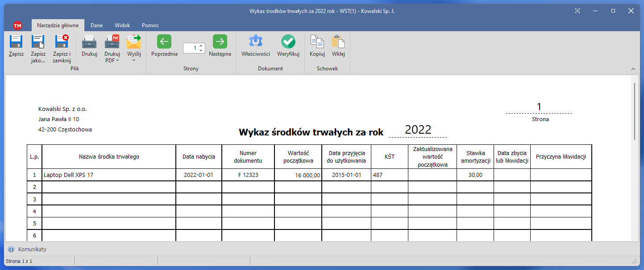Print document with Drukuj icon
This screenshot has height=270, width=644.
89,42
